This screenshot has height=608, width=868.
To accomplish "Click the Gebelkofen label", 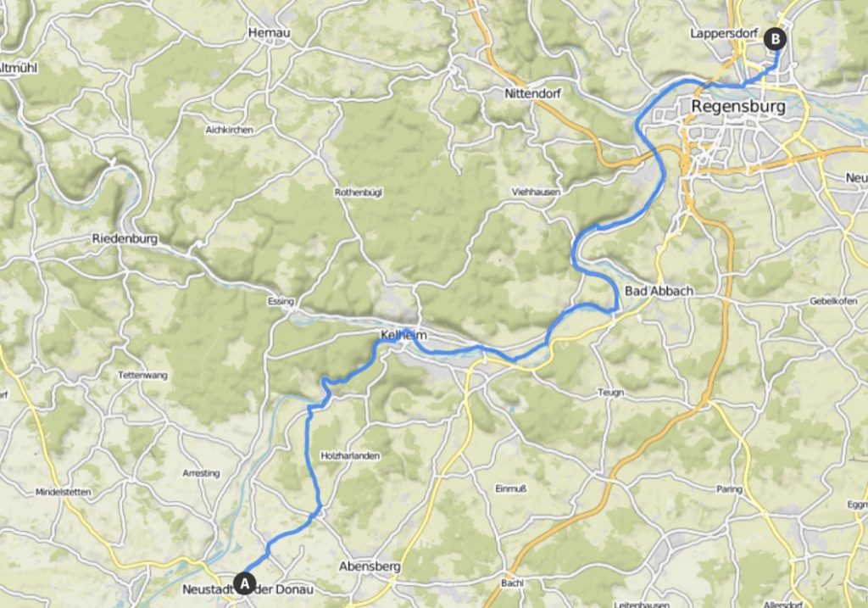I will click(833, 301).
